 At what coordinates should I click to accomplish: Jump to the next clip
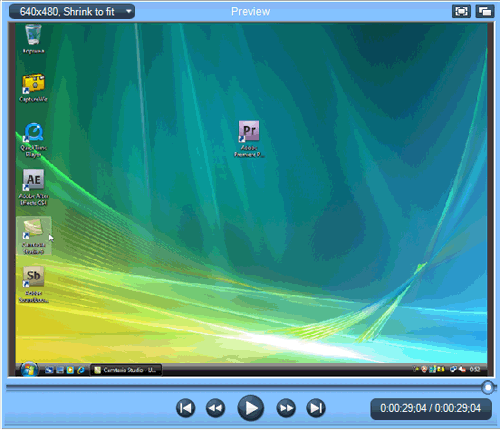[x=316, y=408]
